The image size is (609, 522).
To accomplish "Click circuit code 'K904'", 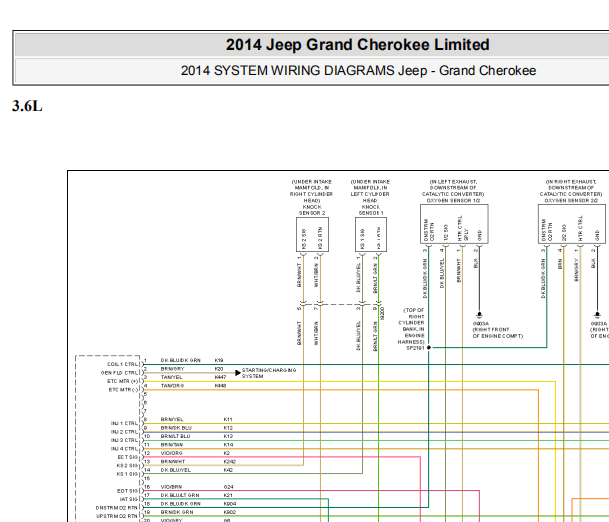I will point(230,504).
